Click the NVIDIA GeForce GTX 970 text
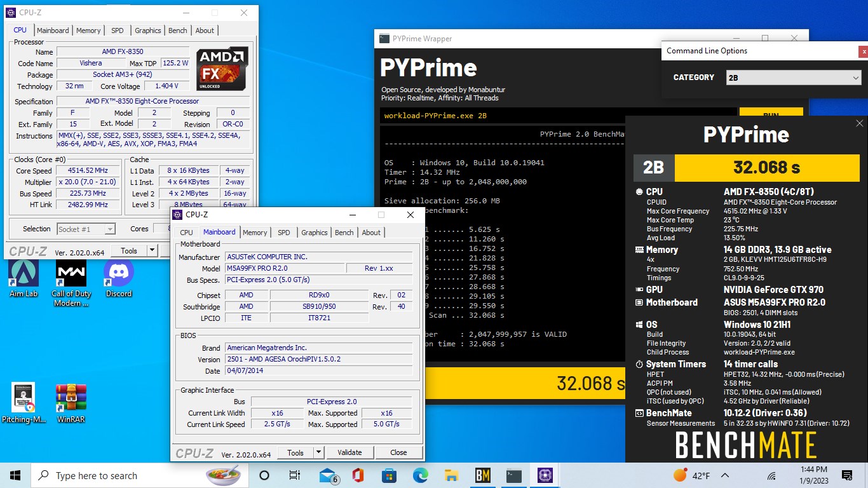Image resolution: width=868 pixels, height=488 pixels. coord(773,289)
